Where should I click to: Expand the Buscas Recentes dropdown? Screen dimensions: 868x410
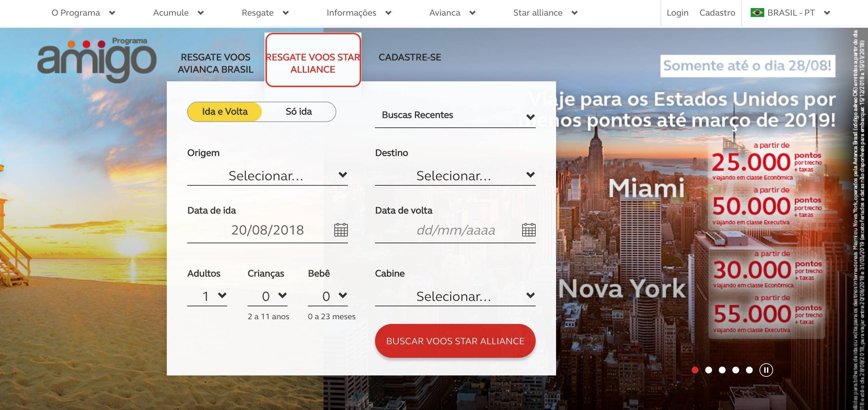[455, 116]
